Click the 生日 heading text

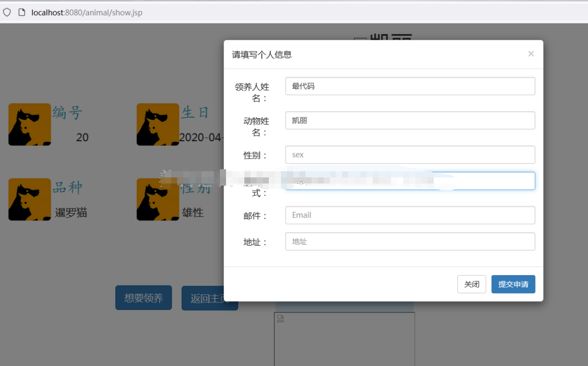tap(195, 113)
